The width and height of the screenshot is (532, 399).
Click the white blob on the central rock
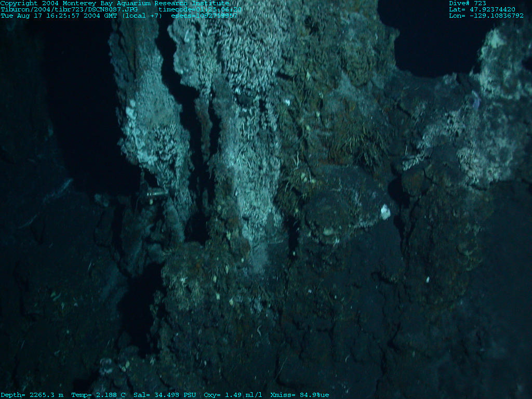[x=385, y=211]
